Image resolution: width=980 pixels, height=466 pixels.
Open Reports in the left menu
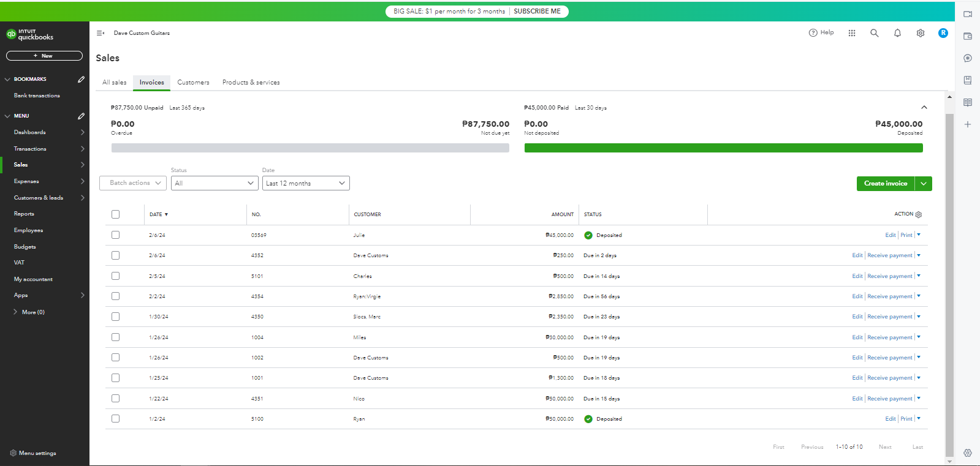click(x=24, y=214)
